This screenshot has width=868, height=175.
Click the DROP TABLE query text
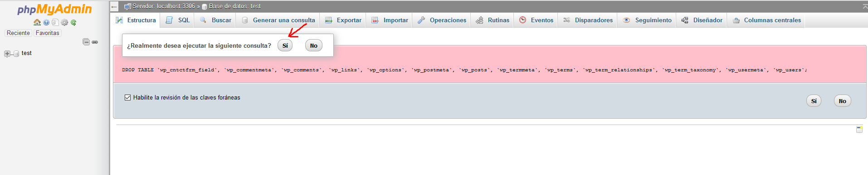point(464,70)
